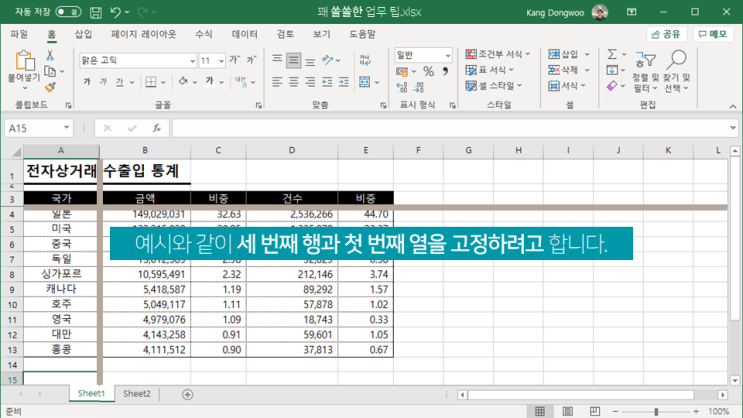Image resolution: width=743 pixels, height=418 pixels.
Task: Click the Clear eraser icon
Action: tap(612, 86)
